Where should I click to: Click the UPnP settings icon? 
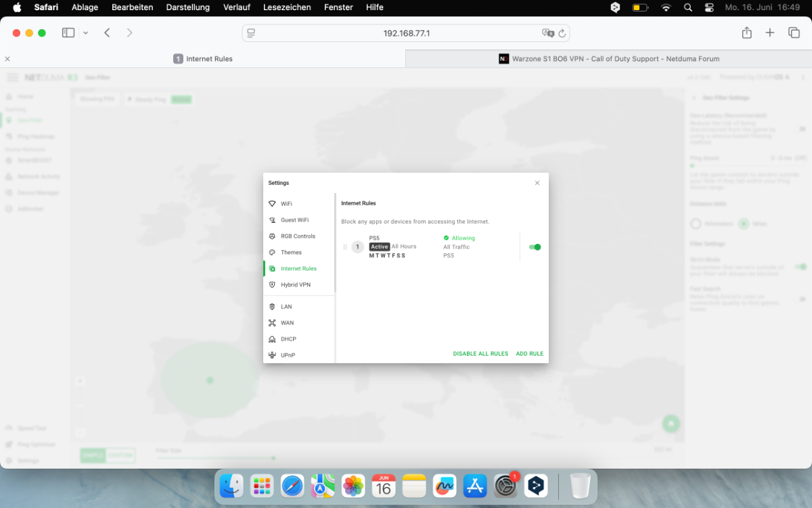(272, 356)
